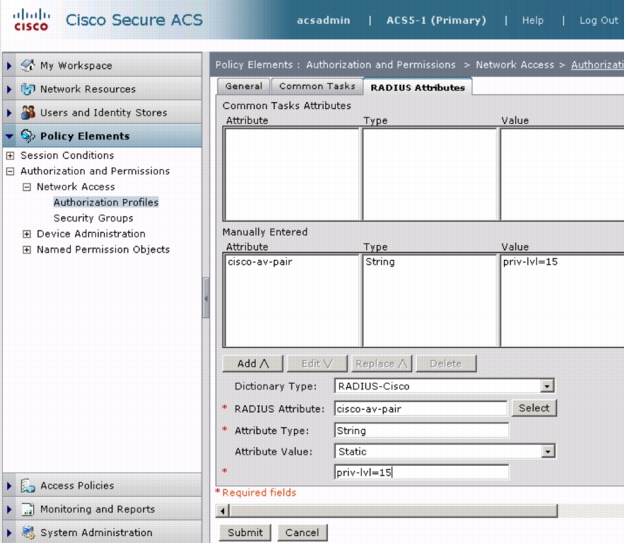The height and width of the screenshot is (544, 626).
Task: Open the Help link
Action: (x=533, y=20)
